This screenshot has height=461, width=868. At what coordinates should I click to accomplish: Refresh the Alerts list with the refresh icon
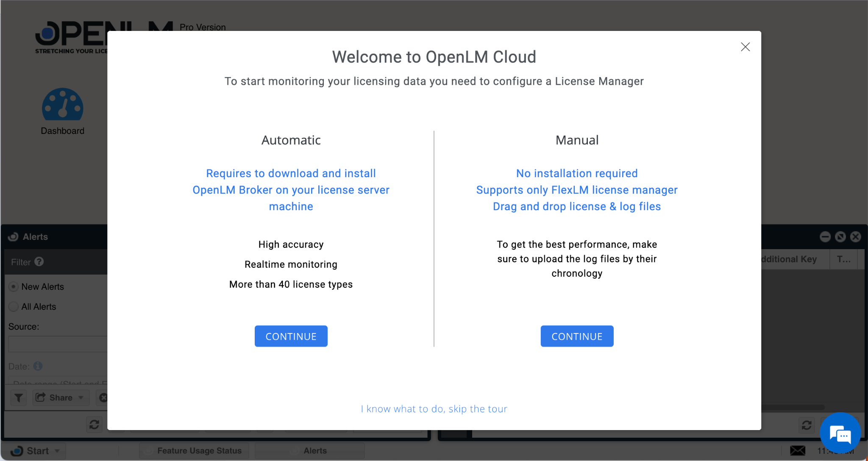click(x=94, y=424)
